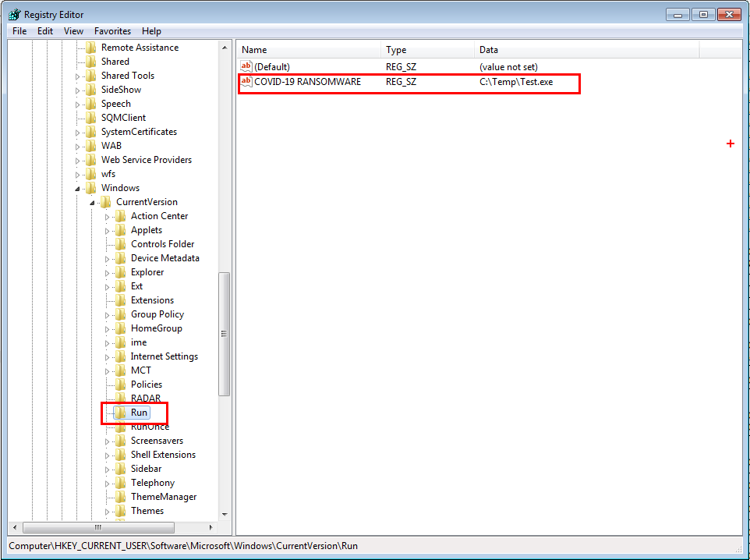Click the Run folder icon
Viewport: 750px width, 560px height.
click(121, 413)
